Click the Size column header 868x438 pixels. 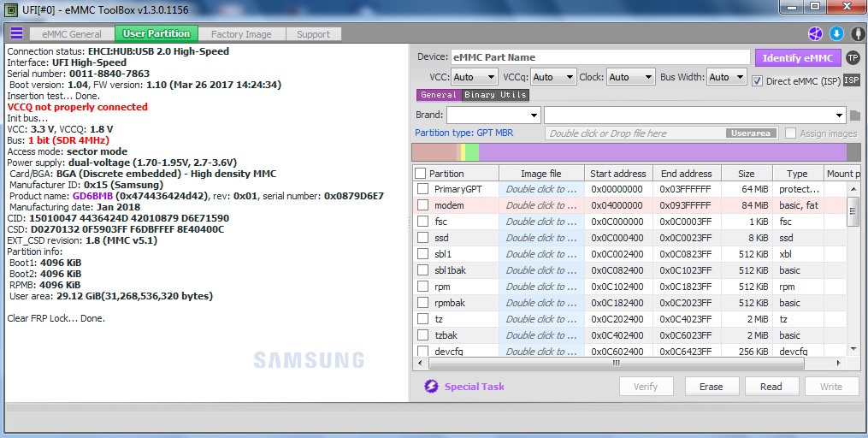click(x=747, y=174)
